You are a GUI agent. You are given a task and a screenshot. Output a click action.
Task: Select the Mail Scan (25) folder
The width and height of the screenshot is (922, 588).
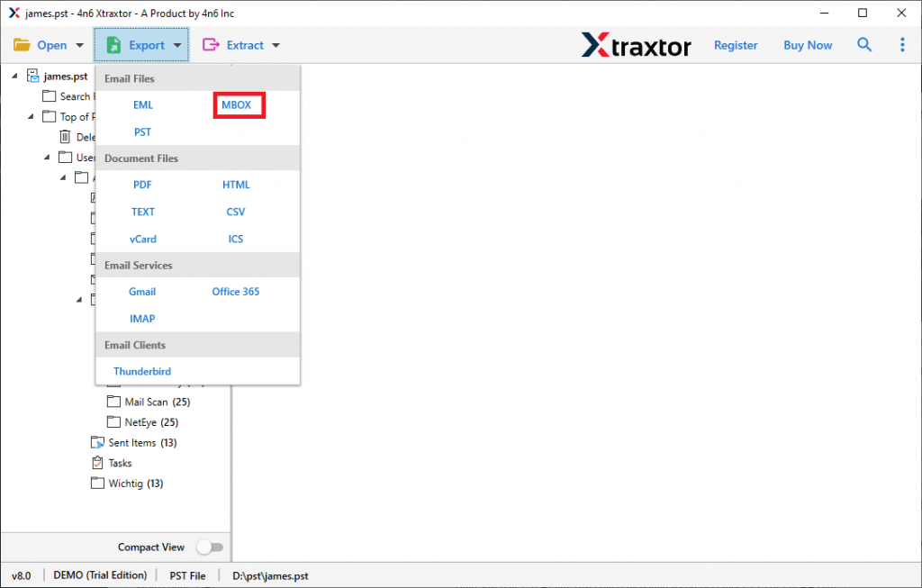158,402
